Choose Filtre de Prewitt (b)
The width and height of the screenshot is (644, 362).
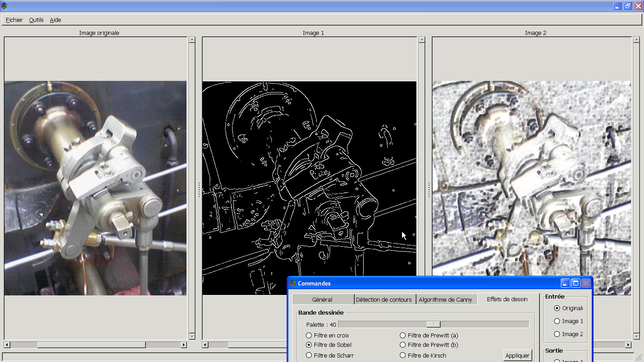coord(429,345)
